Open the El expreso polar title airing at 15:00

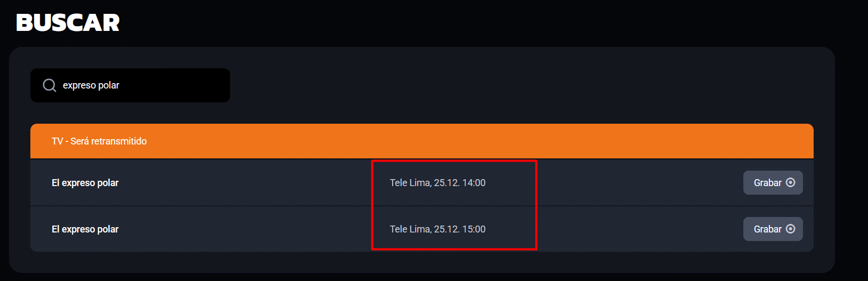85,229
